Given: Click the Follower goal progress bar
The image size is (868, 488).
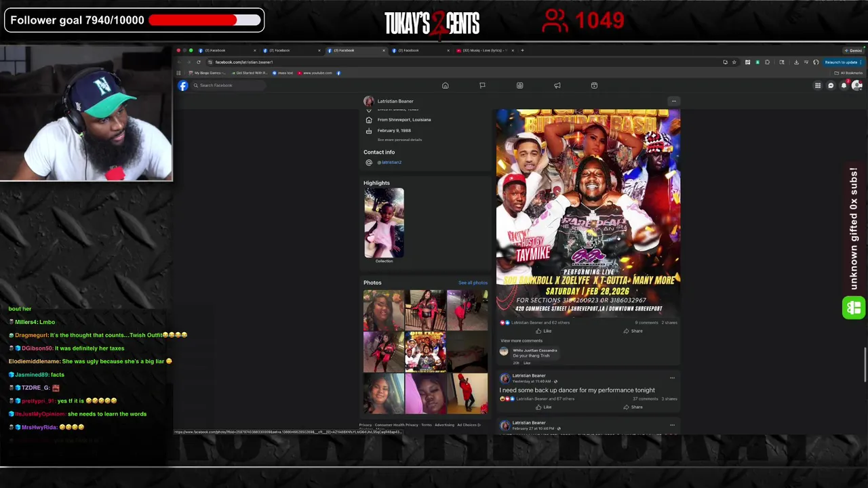Looking at the screenshot, I should 205,20.
